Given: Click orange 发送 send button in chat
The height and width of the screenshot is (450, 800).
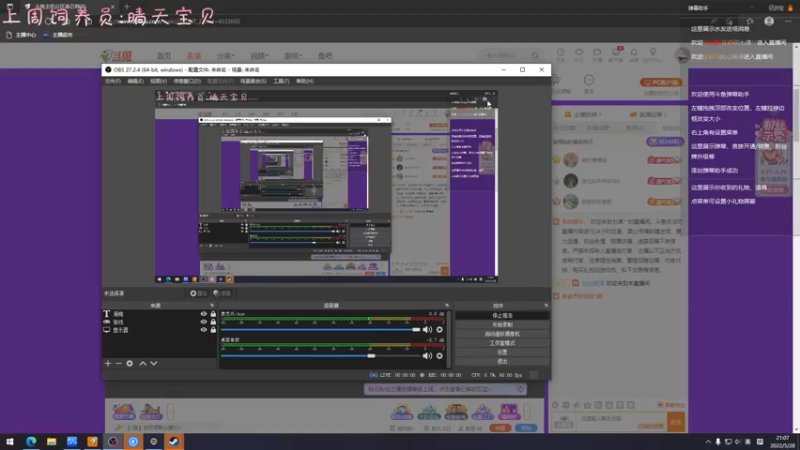Looking at the screenshot, I should (x=676, y=422).
